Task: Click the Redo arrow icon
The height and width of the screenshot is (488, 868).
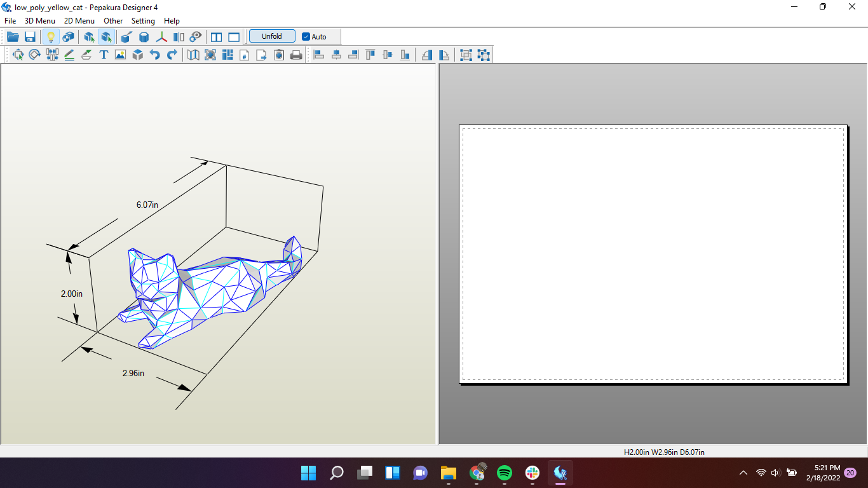Action: point(172,55)
